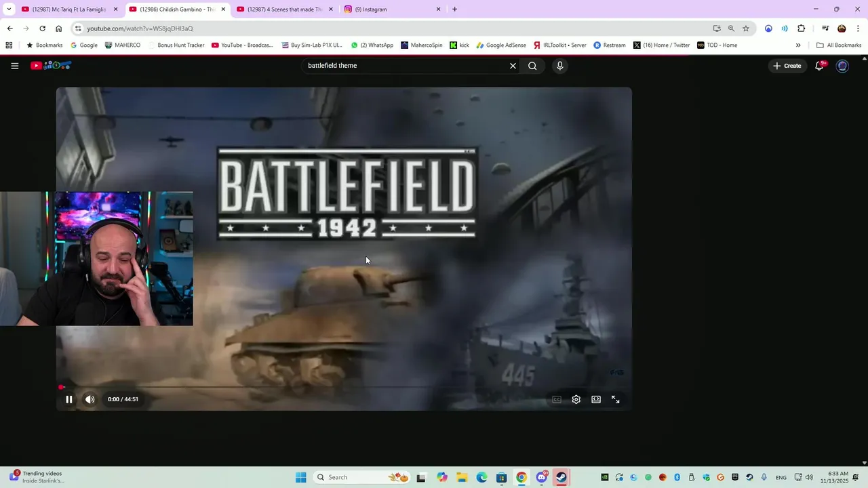
Task: Clear the YouTube search text
Action: 513,66
